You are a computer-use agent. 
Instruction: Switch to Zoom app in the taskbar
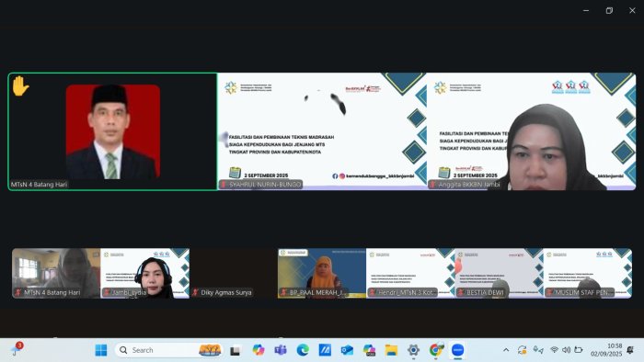point(458,350)
